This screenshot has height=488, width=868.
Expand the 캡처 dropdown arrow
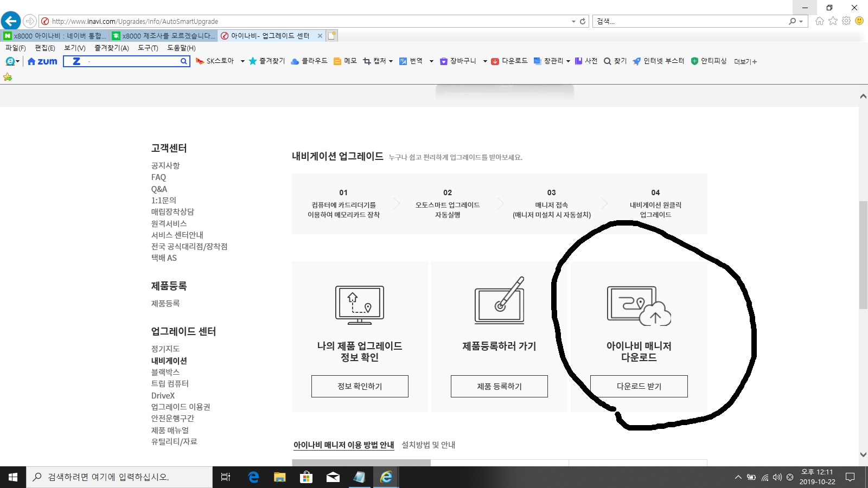click(x=391, y=61)
